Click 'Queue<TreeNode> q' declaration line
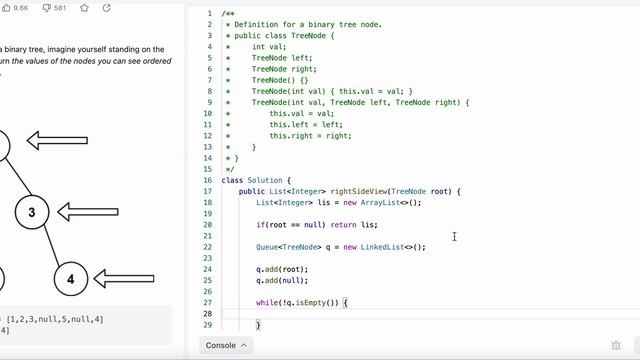Viewport: 640px width, 360px height. [341, 247]
